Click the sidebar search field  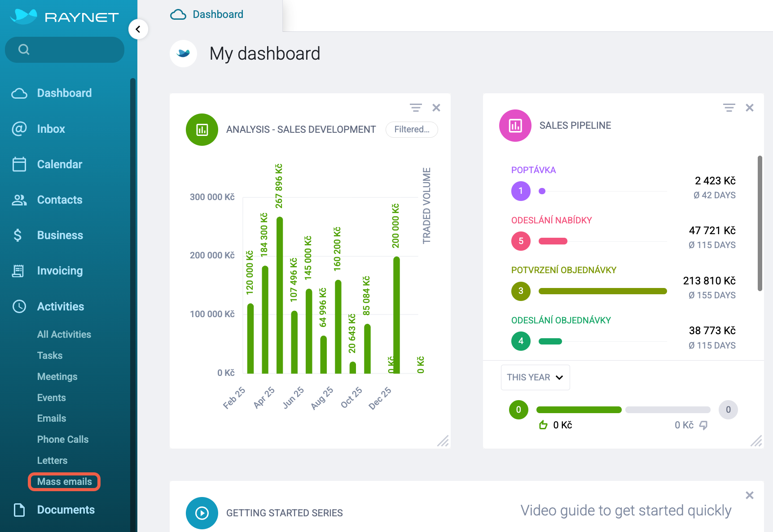[x=65, y=50]
